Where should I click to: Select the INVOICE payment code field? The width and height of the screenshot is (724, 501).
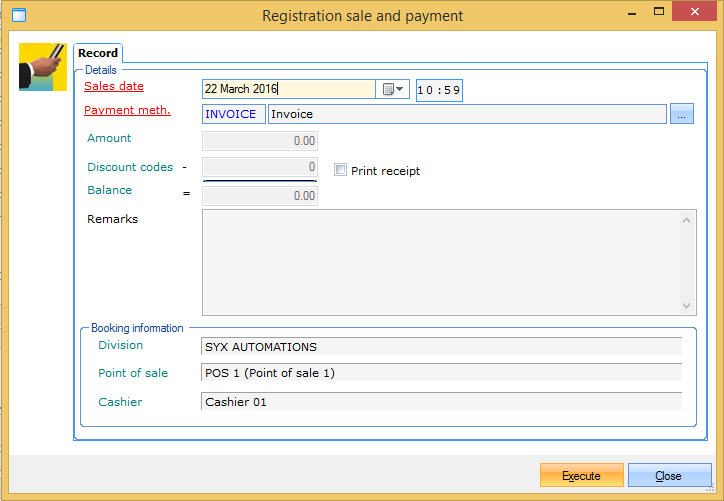pyautogui.click(x=234, y=114)
